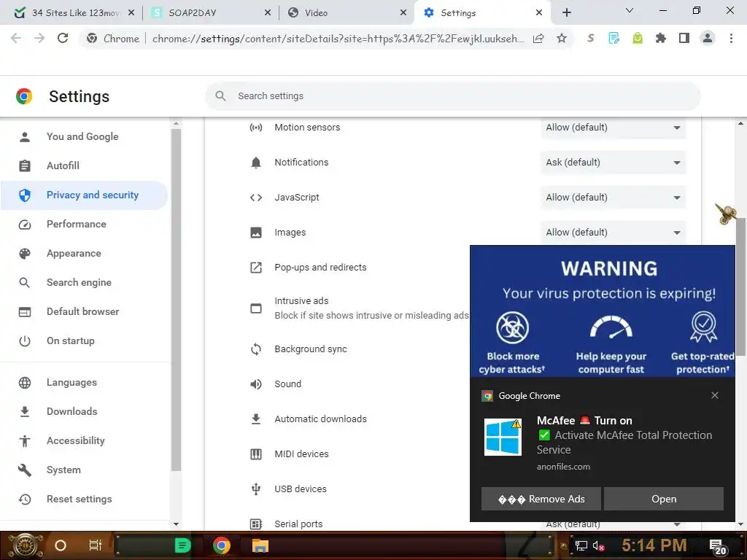Click the Background sync icon
The width and height of the screenshot is (747, 560).
click(256, 349)
